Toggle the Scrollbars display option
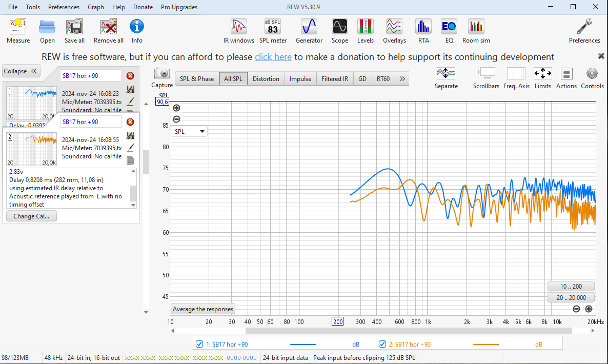608x364 pixels. click(486, 78)
